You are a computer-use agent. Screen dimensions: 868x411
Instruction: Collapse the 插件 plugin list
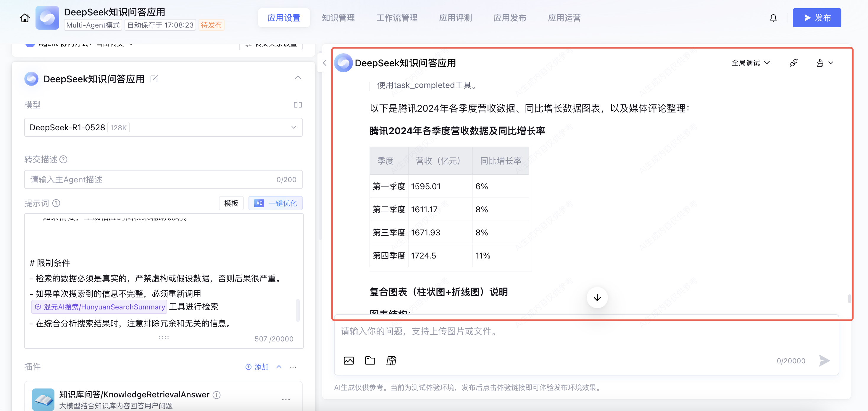[x=279, y=367]
